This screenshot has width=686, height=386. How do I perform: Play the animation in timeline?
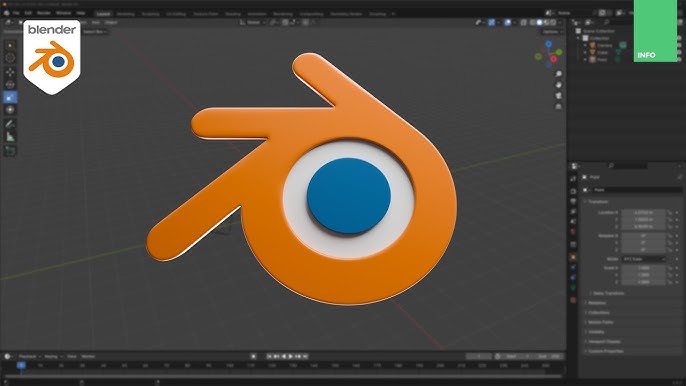click(291, 356)
